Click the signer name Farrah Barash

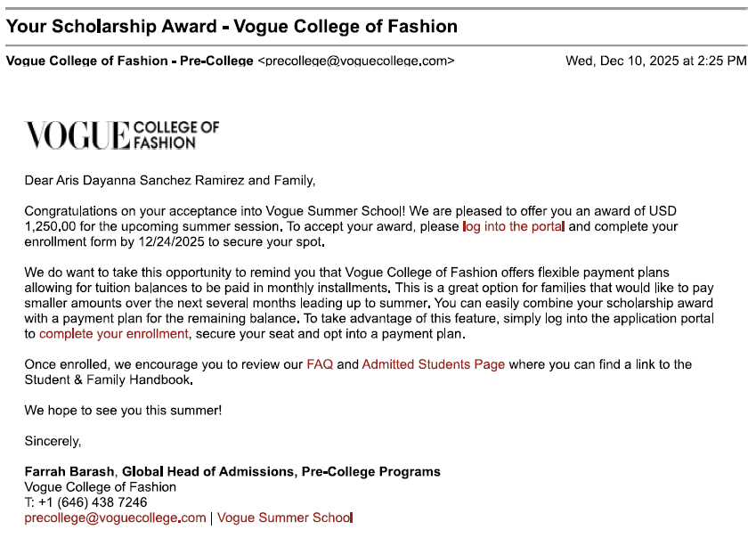pos(69,471)
